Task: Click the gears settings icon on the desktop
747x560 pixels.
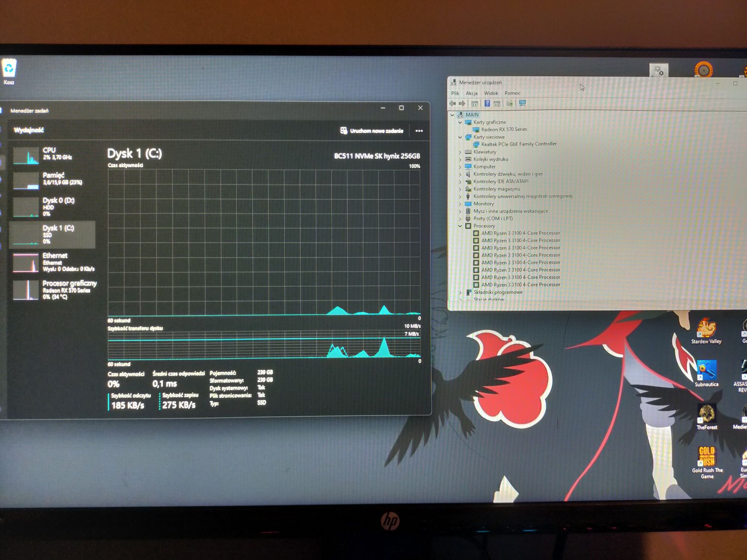Action: (659, 70)
